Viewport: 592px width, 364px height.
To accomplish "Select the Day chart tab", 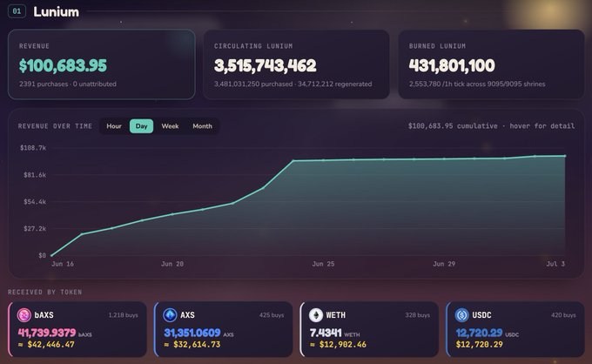I will click(142, 126).
